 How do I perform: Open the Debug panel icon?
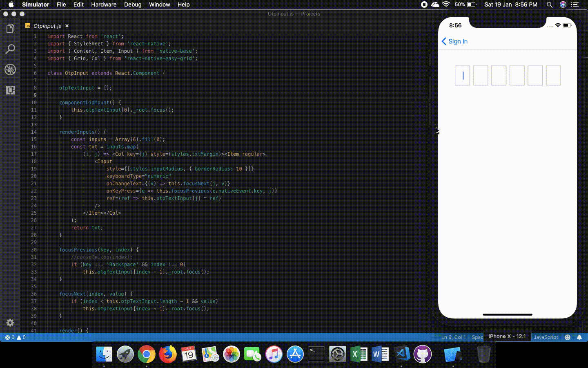(10, 70)
